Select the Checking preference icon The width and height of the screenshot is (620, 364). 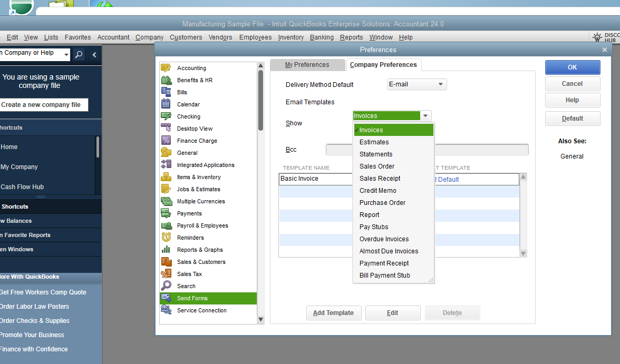166,116
